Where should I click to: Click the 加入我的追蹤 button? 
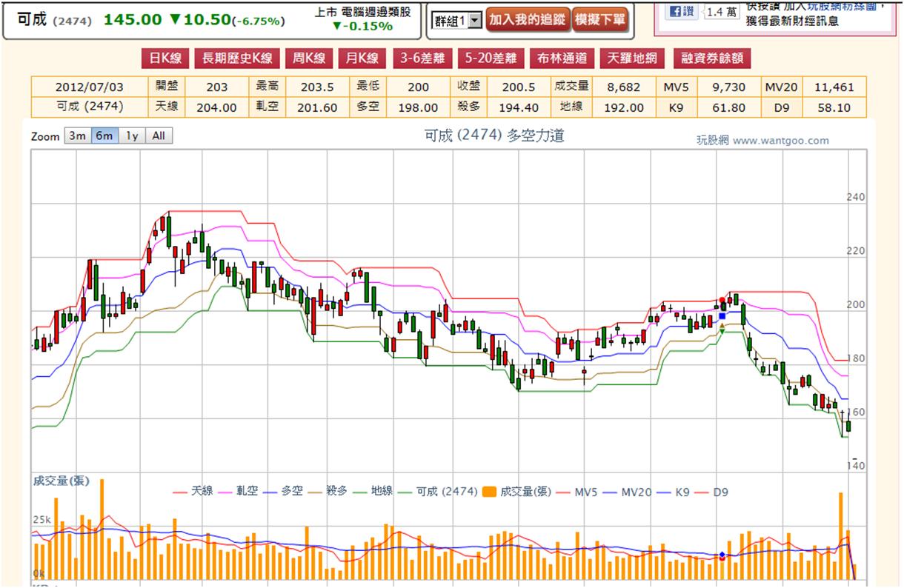(x=528, y=21)
